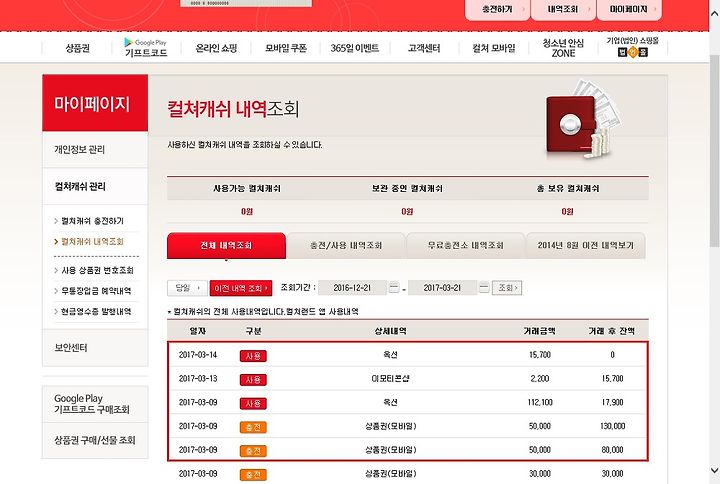This screenshot has height=484, width=720.
Task: Click the 당일 button
Action: tap(187, 288)
